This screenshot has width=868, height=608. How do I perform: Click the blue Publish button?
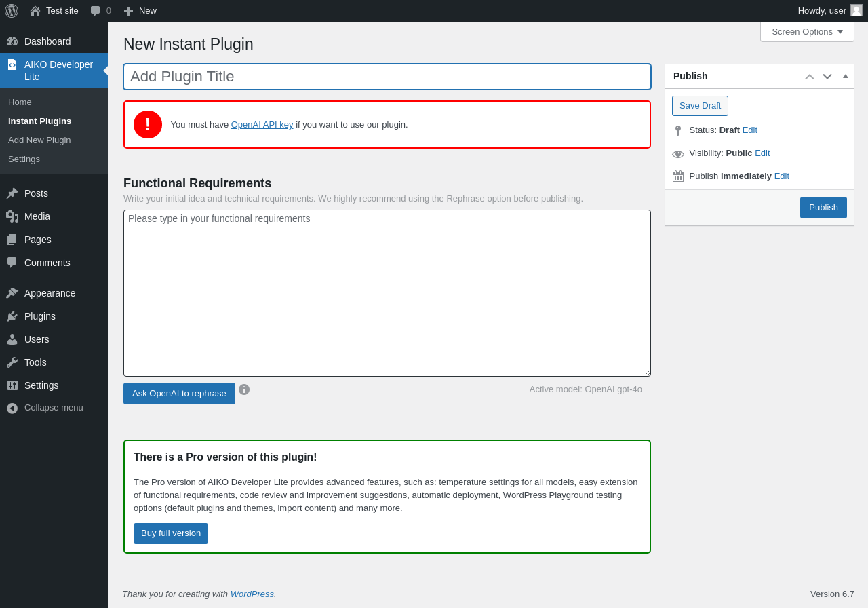(x=823, y=208)
